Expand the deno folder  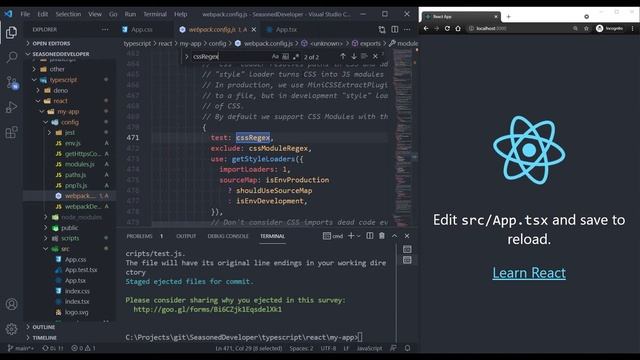click(60, 90)
